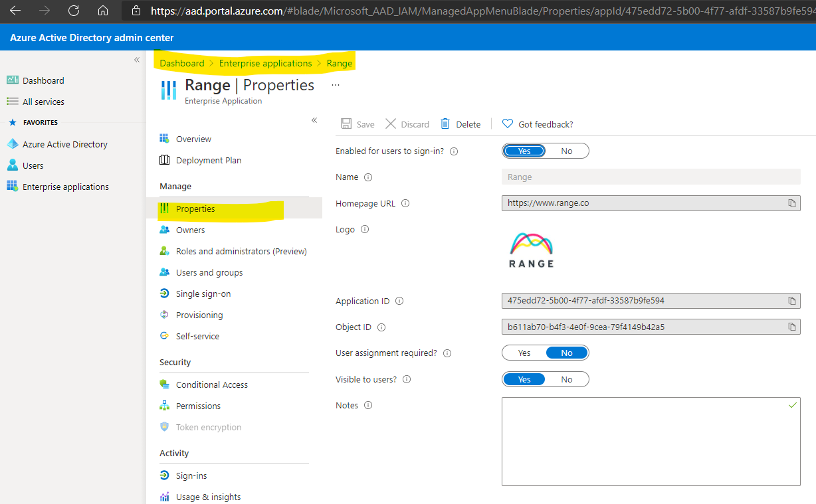Click the Save button

point(357,124)
